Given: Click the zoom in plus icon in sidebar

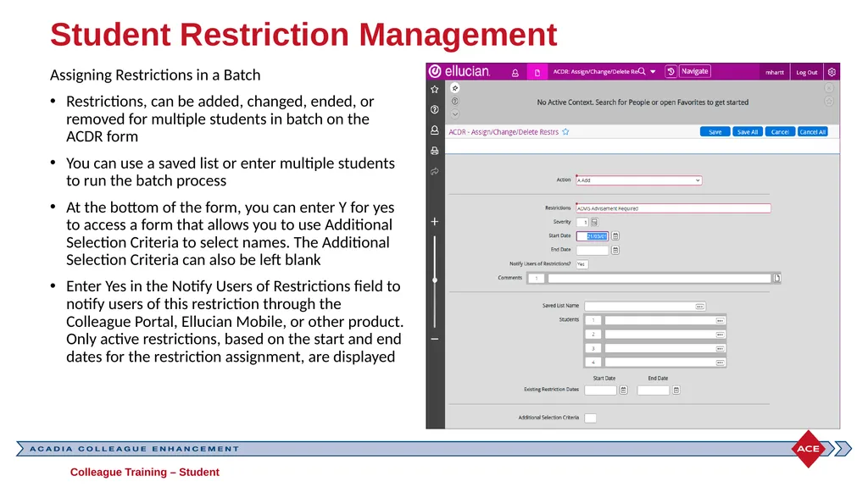Looking at the screenshot, I should tap(435, 221).
